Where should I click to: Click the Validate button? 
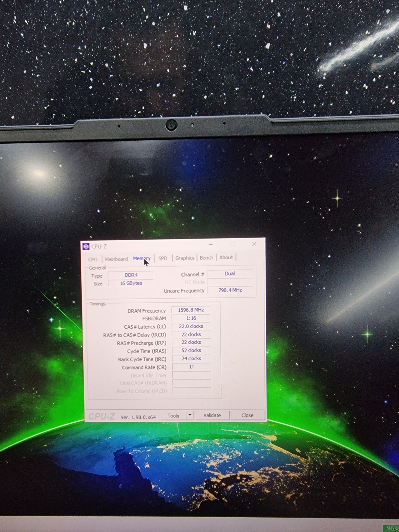point(212,415)
